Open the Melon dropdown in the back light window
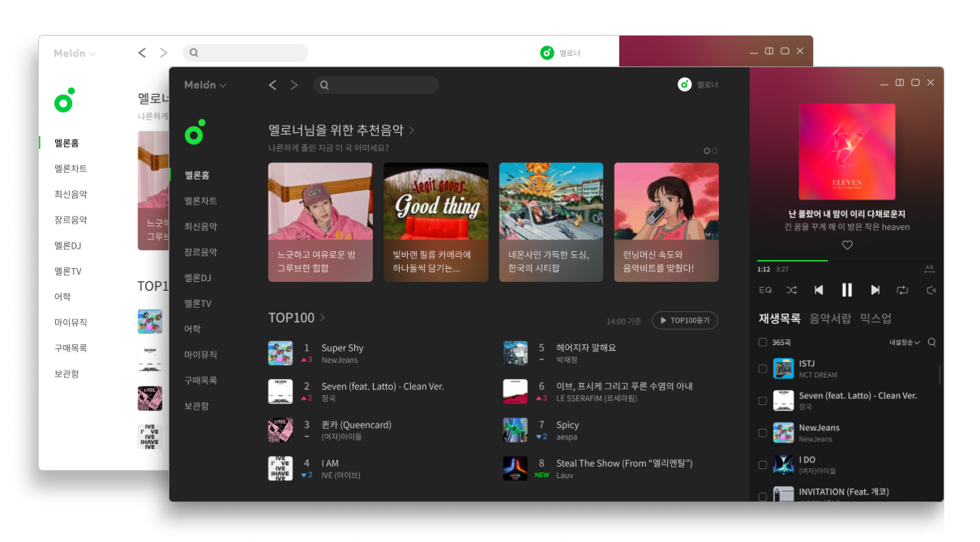Viewport: 980px width, 542px height. tap(75, 53)
